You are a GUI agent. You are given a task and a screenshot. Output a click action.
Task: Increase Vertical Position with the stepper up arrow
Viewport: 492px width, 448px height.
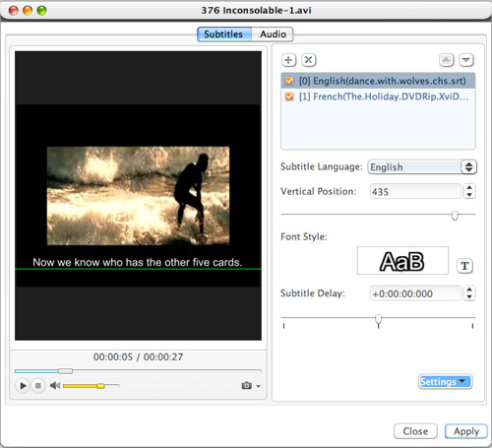469,188
